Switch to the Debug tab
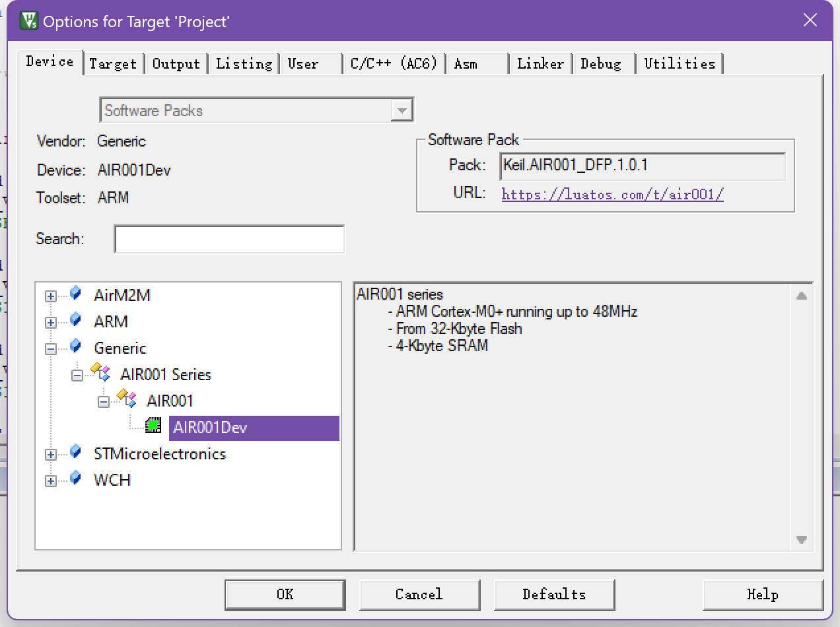The height and width of the screenshot is (627, 840). [601, 64]
